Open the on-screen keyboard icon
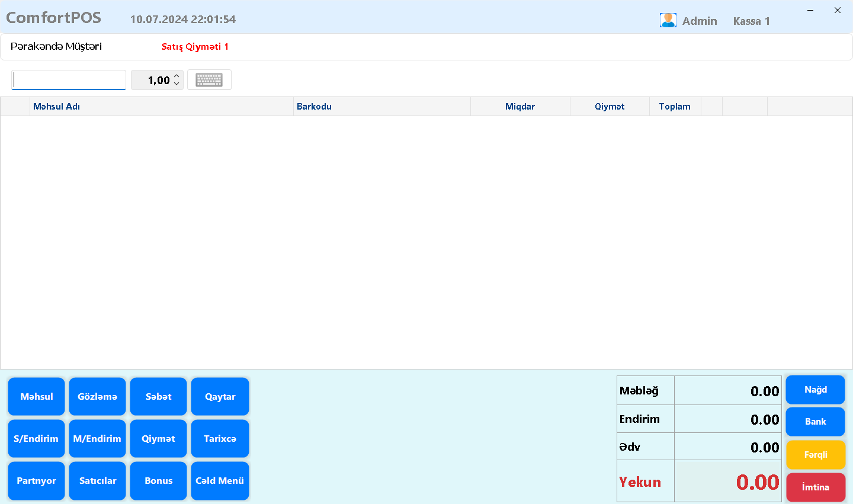Viewport: 853px width, 504px height. 209,80
